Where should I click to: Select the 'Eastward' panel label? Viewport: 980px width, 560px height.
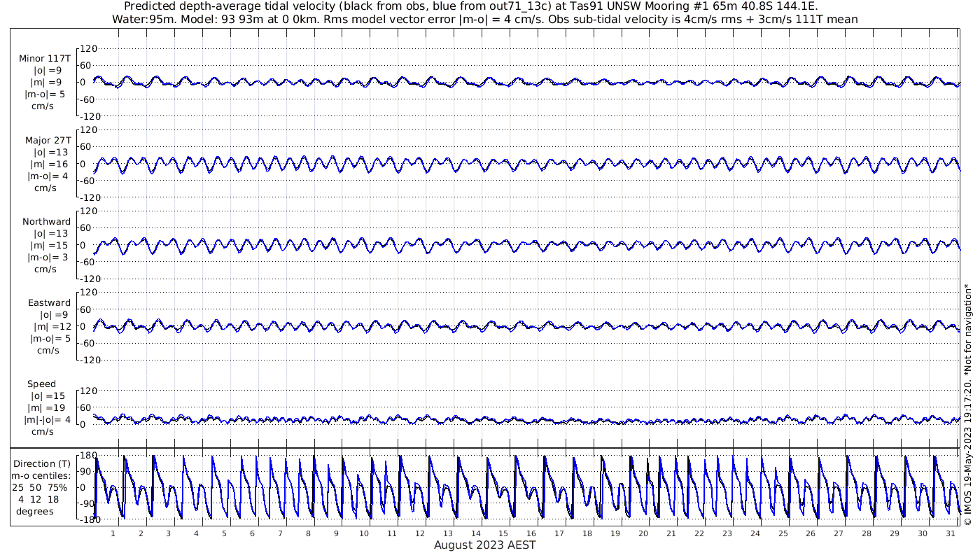tap(50, 303)
